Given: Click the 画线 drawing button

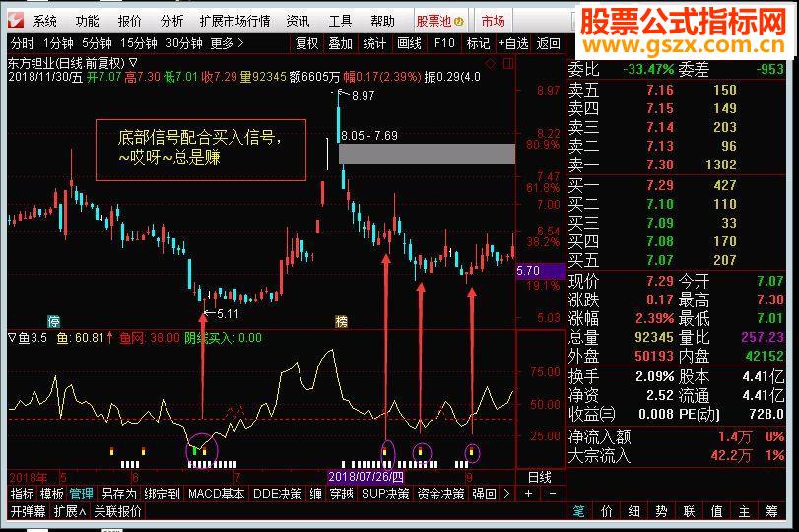Looking at the screenshot, I should (x=409, y=43).
